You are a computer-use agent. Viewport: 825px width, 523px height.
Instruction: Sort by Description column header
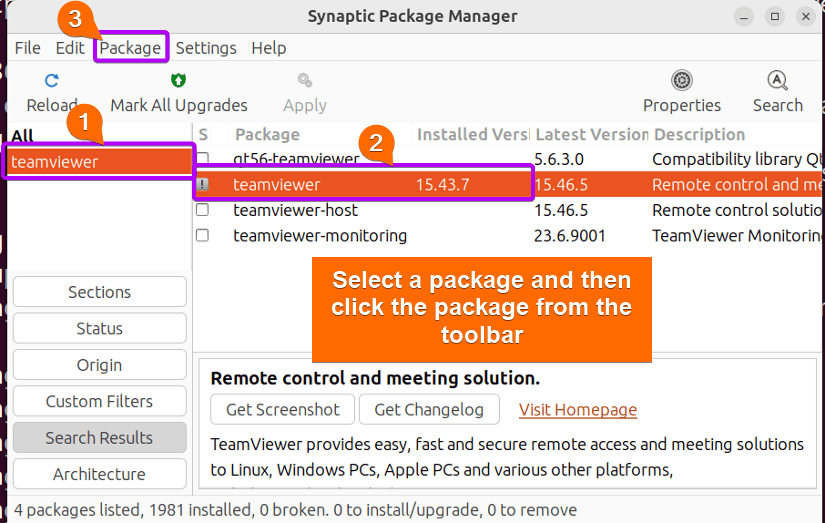(699, 135)
